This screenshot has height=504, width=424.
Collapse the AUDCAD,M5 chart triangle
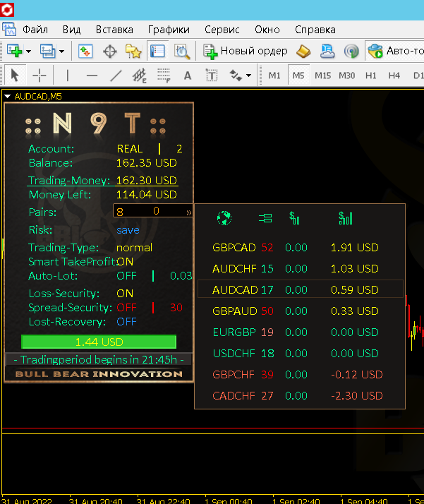[7, 96]
